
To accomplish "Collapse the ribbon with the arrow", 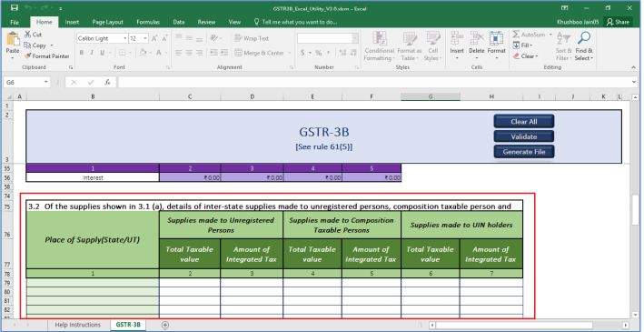I will pyautogui.click(x=633, y=67).
